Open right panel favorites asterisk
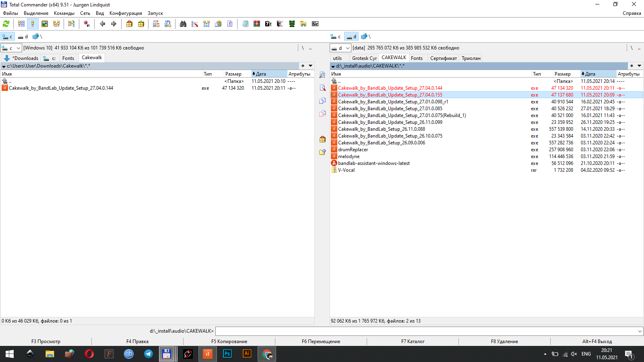 [632, 66]
